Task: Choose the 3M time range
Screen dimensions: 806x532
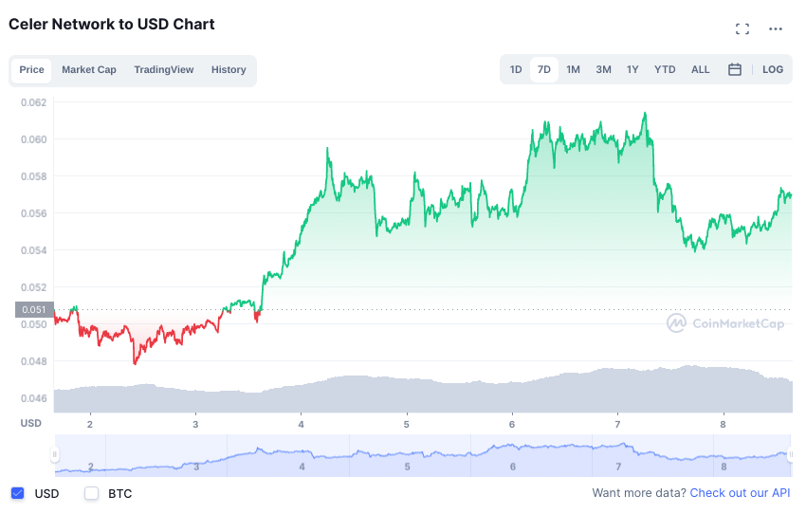Action: (x=603, y=69)
